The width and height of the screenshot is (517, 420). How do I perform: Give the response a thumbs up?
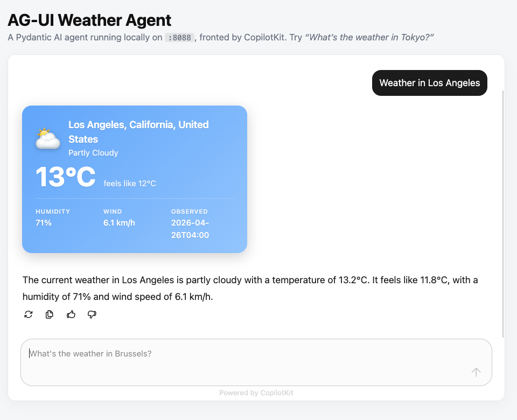tap(71, 314)
